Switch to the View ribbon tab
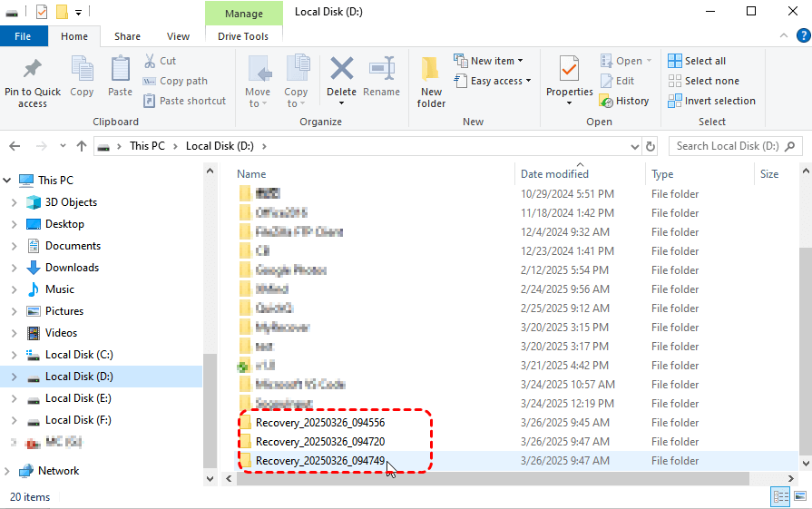The height and width of the screenshot is (509, 812). (x=178, y=36)
